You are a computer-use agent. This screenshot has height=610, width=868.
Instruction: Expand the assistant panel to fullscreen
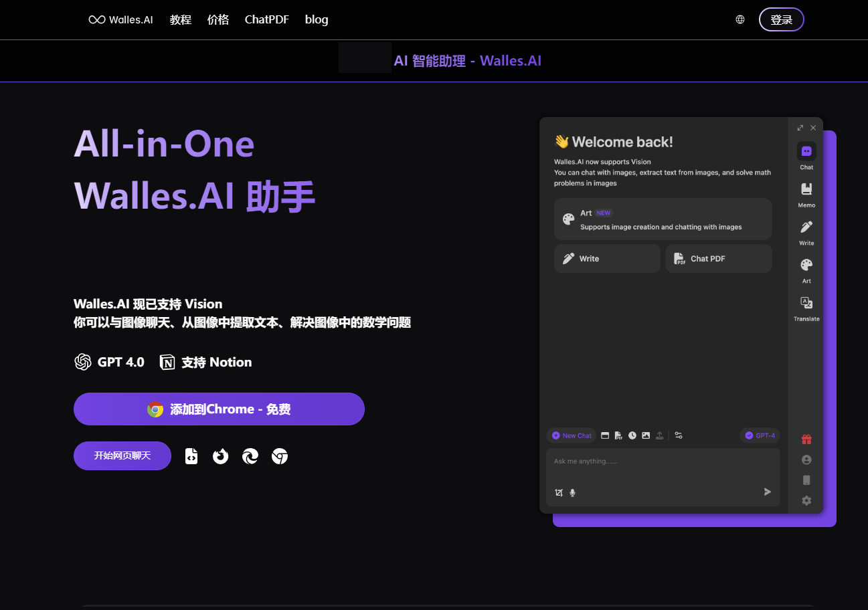click(800, 128)
